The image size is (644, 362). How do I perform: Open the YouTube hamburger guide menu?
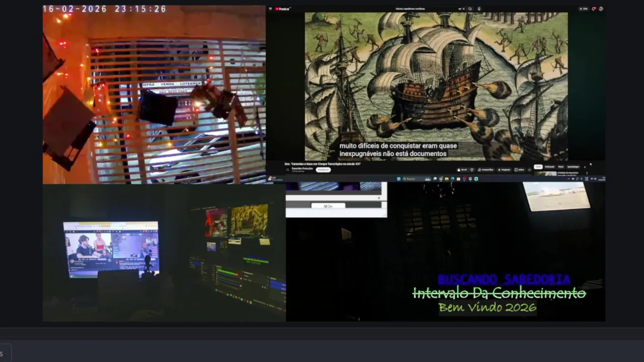click(x=271, y=9)
